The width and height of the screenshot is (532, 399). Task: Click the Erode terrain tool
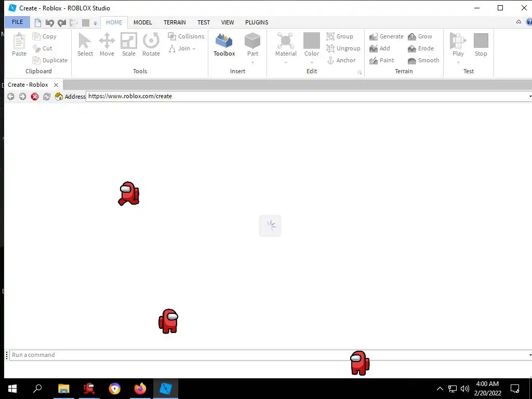421,48
